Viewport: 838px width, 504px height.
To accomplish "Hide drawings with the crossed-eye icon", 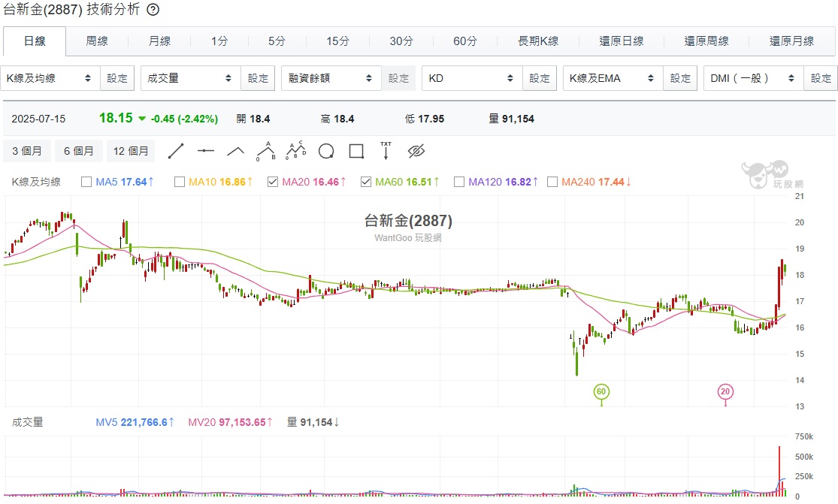I will tap(416, 151).
